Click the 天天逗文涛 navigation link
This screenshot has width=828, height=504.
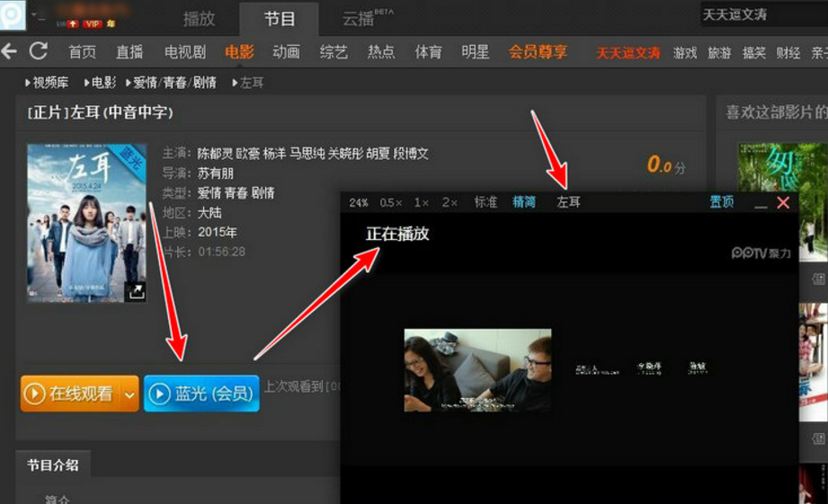coord(628,53)
